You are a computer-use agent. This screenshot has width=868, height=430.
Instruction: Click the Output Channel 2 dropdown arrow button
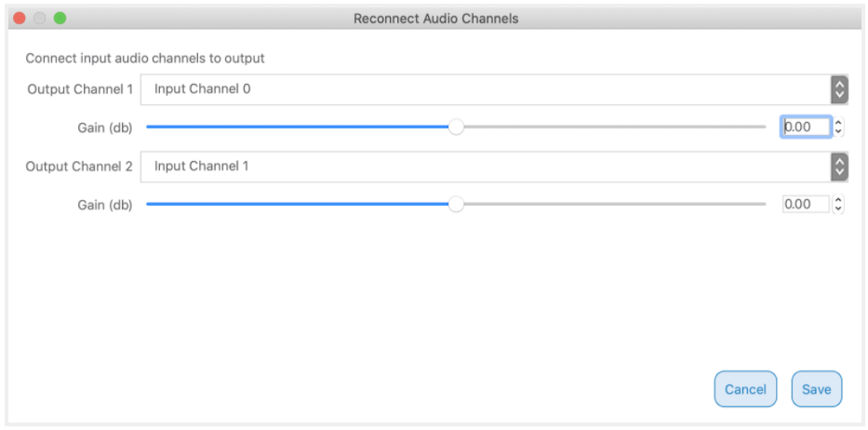pos(839,167)
